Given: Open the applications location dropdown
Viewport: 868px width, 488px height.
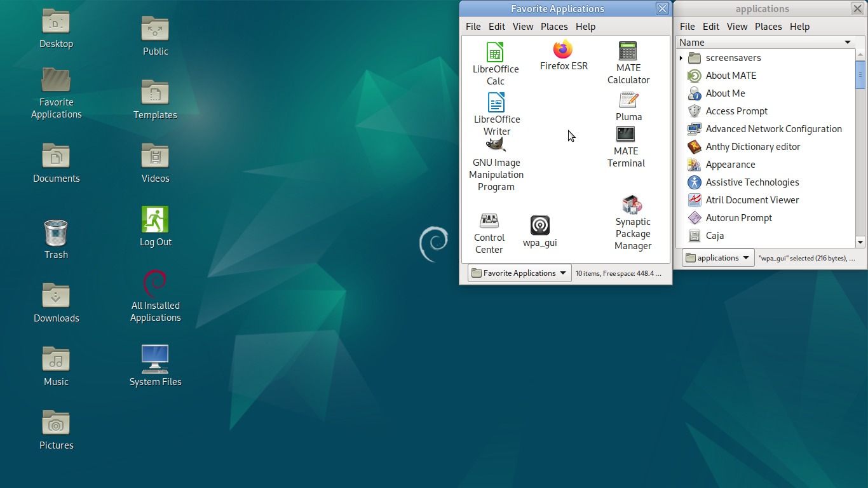Looking at the screenshot, I should click(x=719, y=258).
